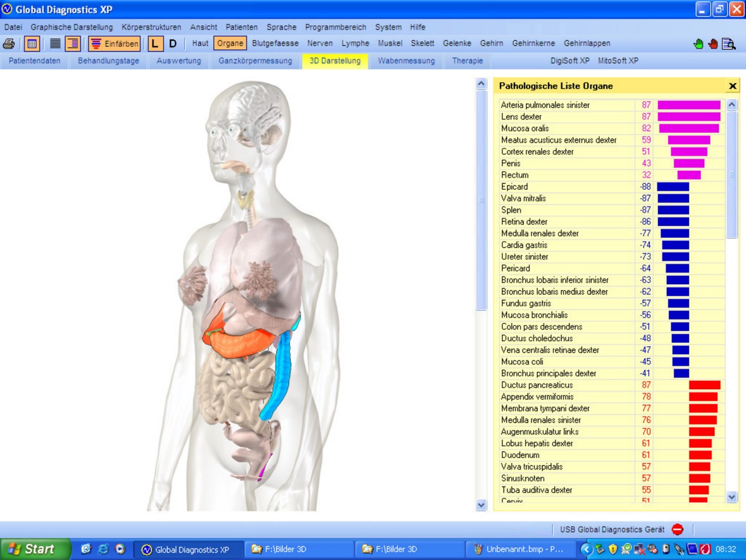Click the highlighted purple-lined list icon
The image size is (746, 560).
[x=73, y=44]
